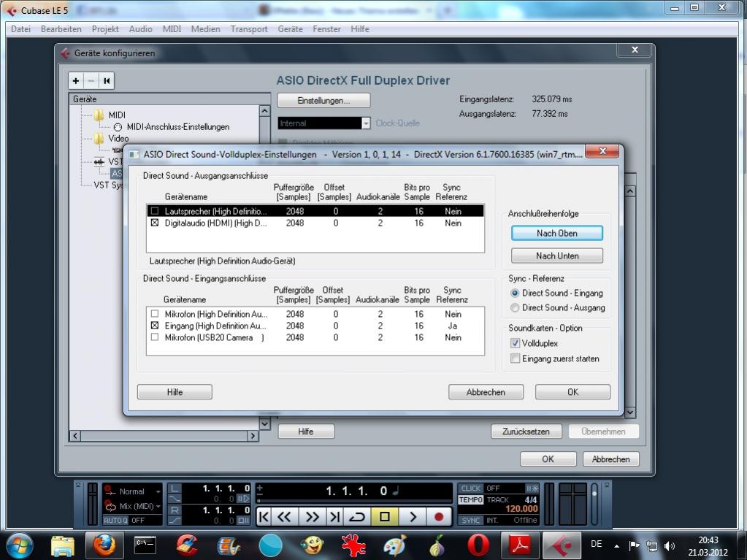Open the Internal clock source dropdown

(366, 123)
